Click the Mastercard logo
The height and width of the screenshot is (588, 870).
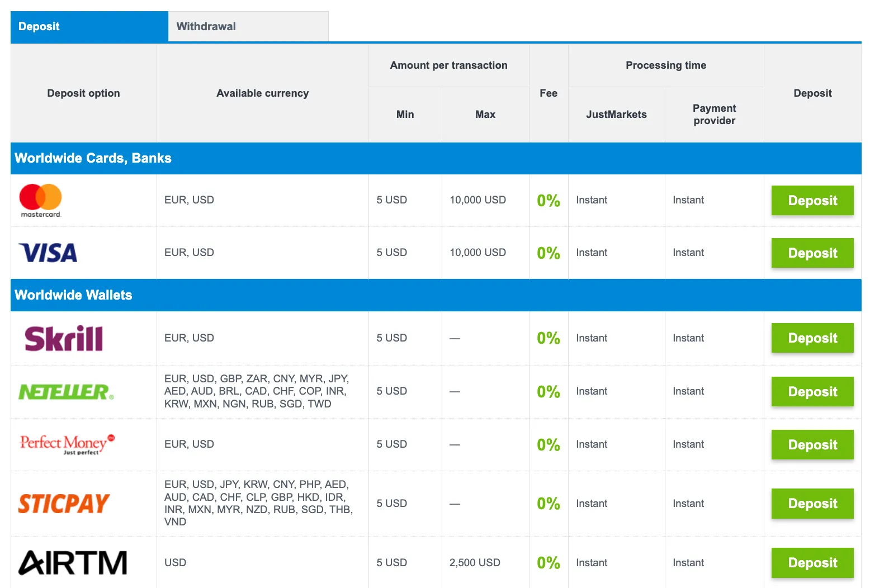pos(40,201)
